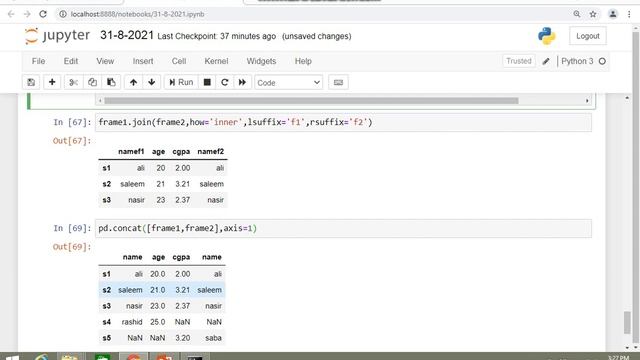Click the Python logo icon
The height and width of the screenshot is (360, 640).
[x=547, y=36]
